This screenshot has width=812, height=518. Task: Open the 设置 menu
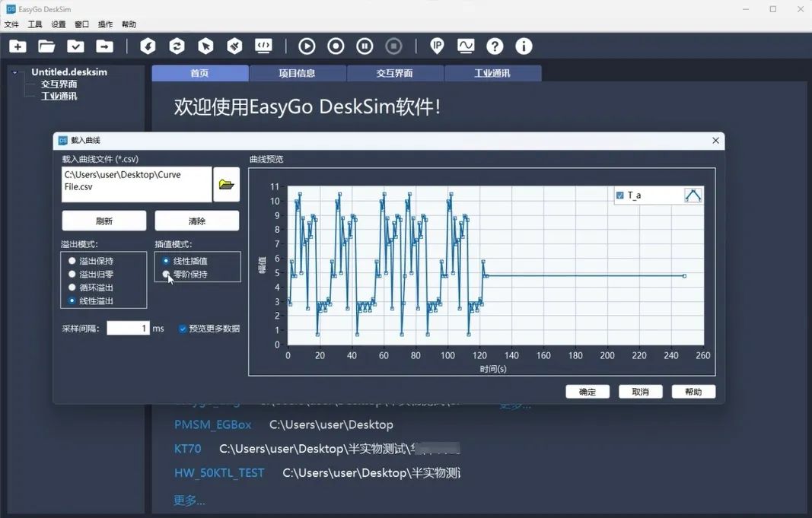(58, 24)
